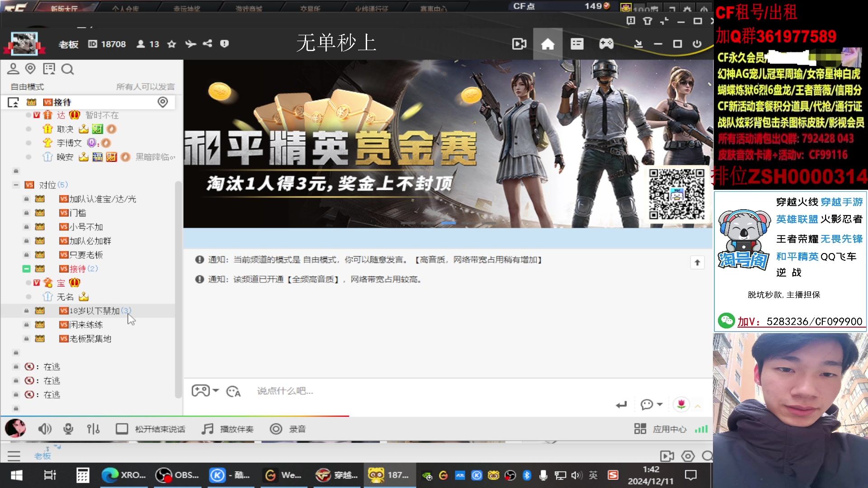Click the carousel page indicator under the banner
Screen dimensions: 868x488
(449, 223)
